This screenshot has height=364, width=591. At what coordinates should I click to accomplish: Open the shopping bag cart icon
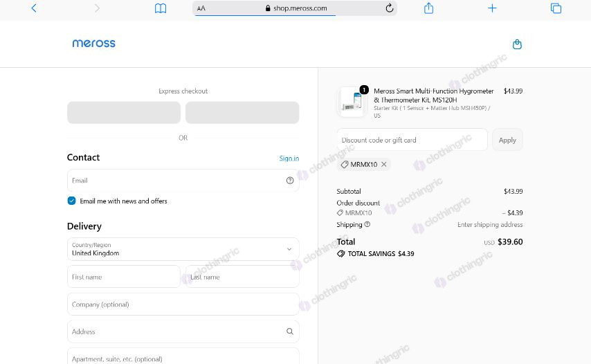[517, 44]
